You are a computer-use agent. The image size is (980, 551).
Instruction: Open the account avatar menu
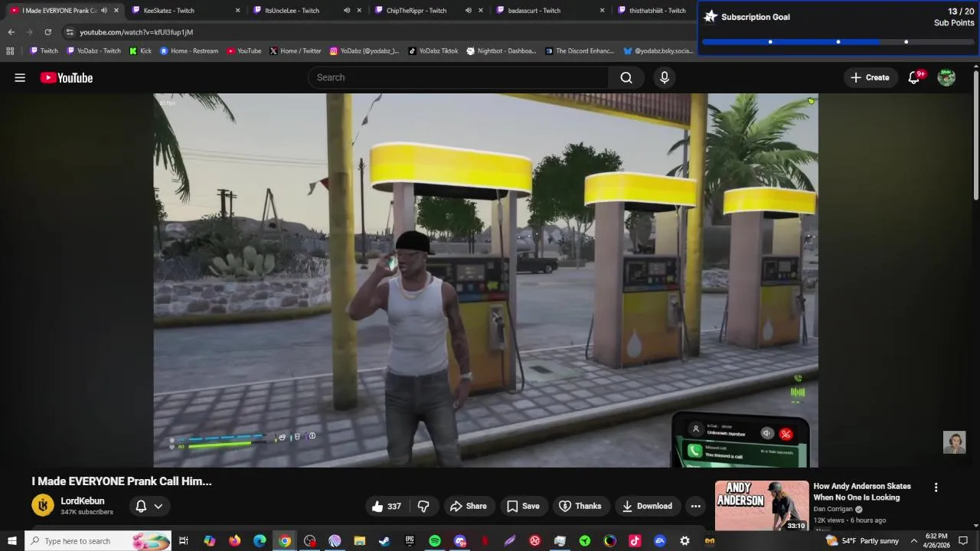946,77
